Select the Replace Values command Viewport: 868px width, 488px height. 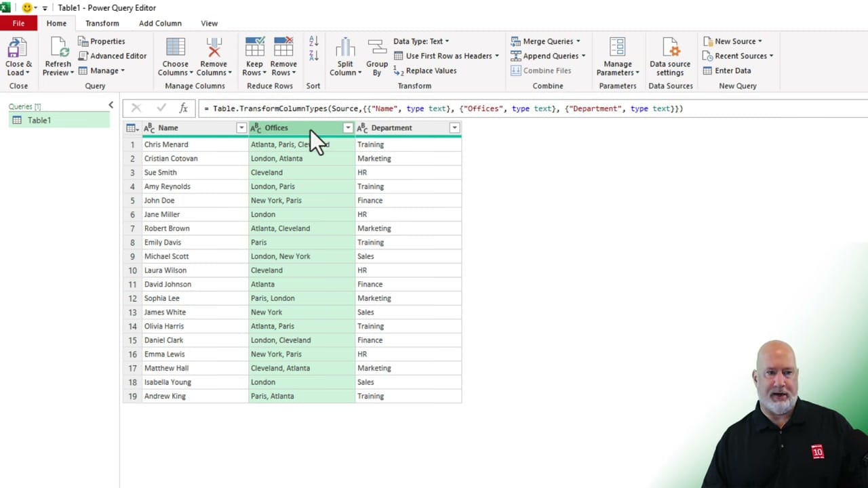click(431, 70)
